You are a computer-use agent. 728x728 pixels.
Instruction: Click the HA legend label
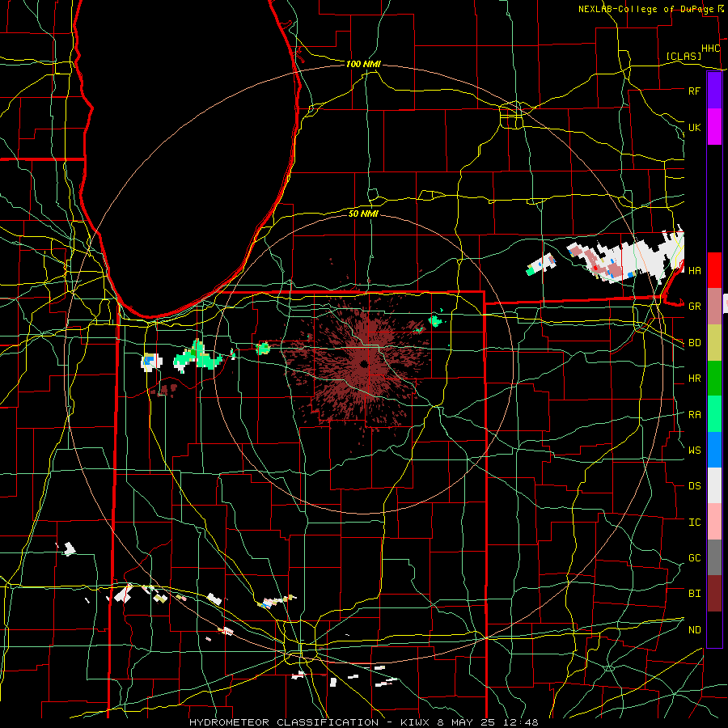coord(694,270)
